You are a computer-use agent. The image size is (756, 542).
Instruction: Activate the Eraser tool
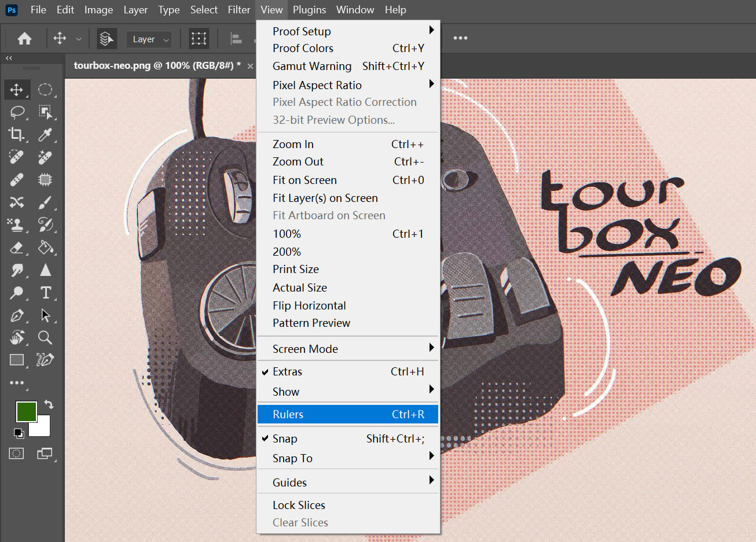16,248
